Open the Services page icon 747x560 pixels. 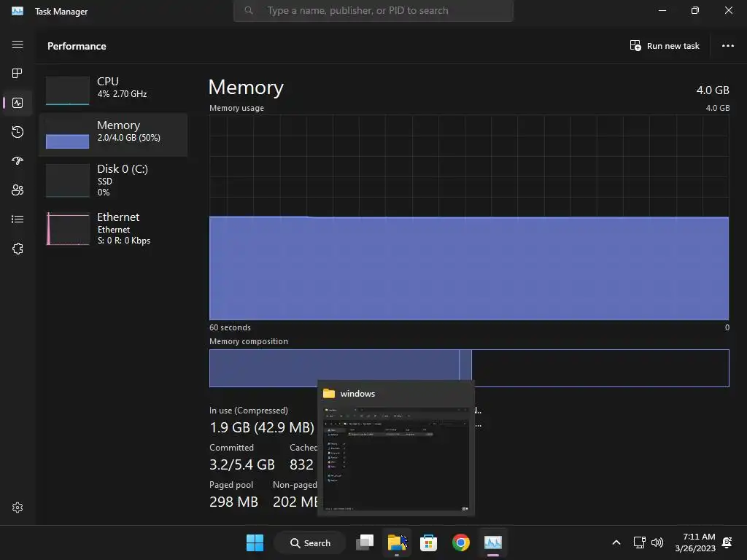18,249
